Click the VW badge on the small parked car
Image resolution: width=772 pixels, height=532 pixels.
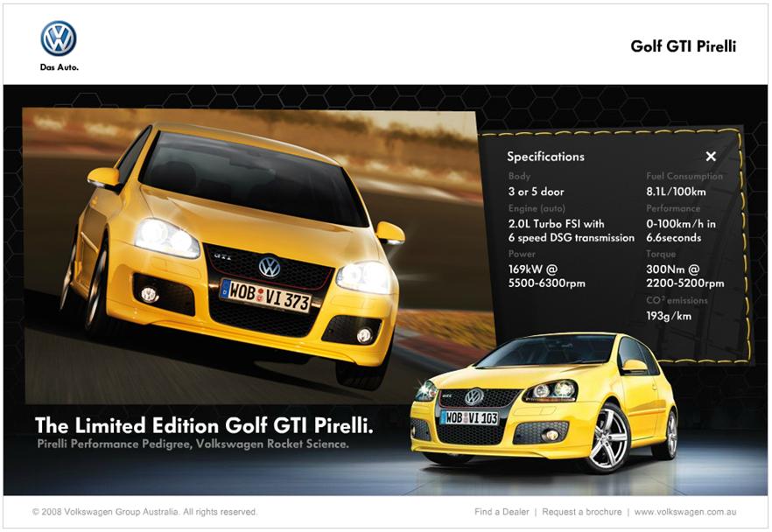[x=474, y=397]
